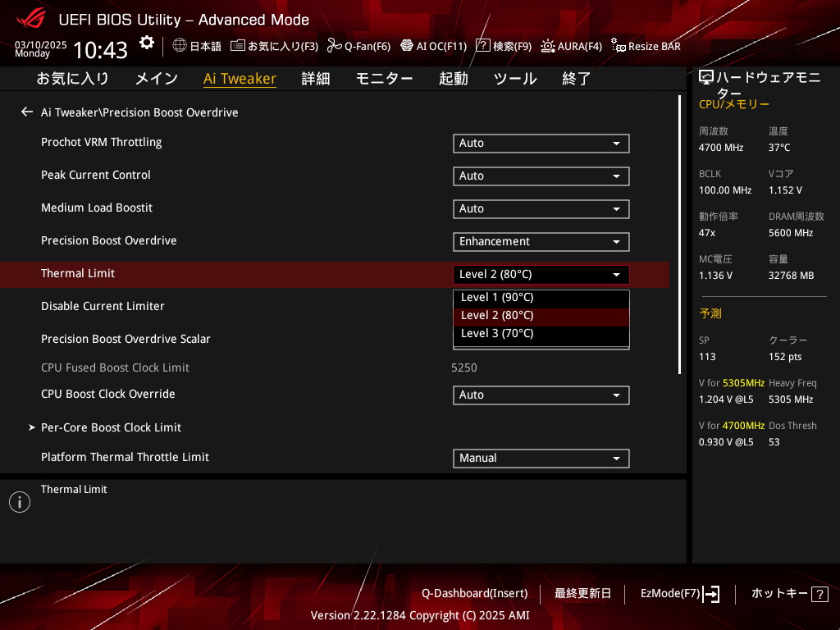
Task: Click the clock showing 10:43
Action: pos(100,50)
